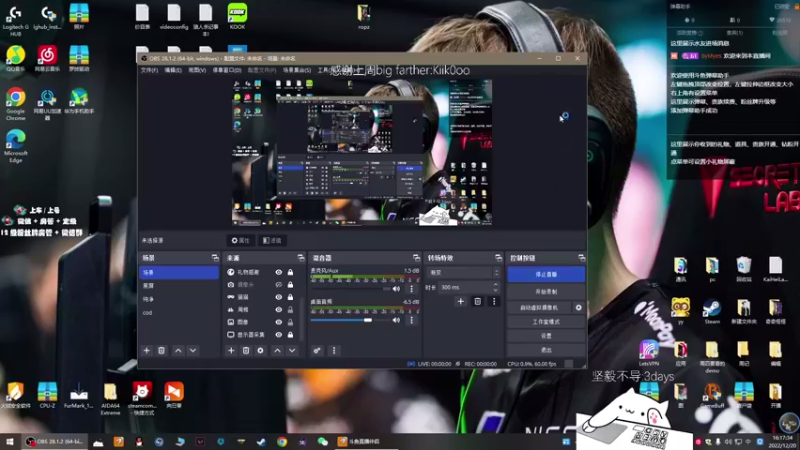This screenshot has height=450, width=800.
Task: Open the 停靠窗口(D) Docks menu
Action: [227, 70]
